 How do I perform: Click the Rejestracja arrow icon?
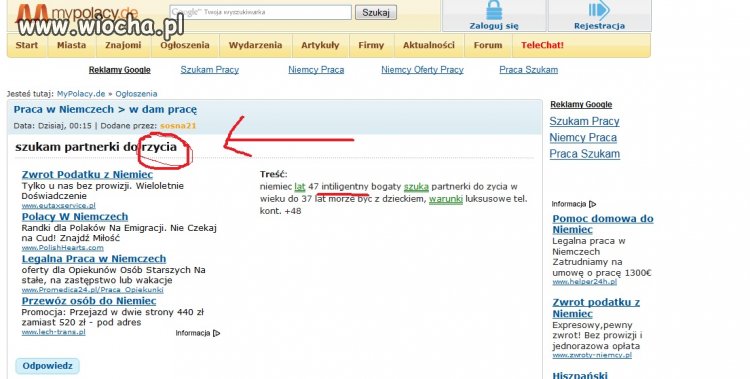(x=599, y=10)
